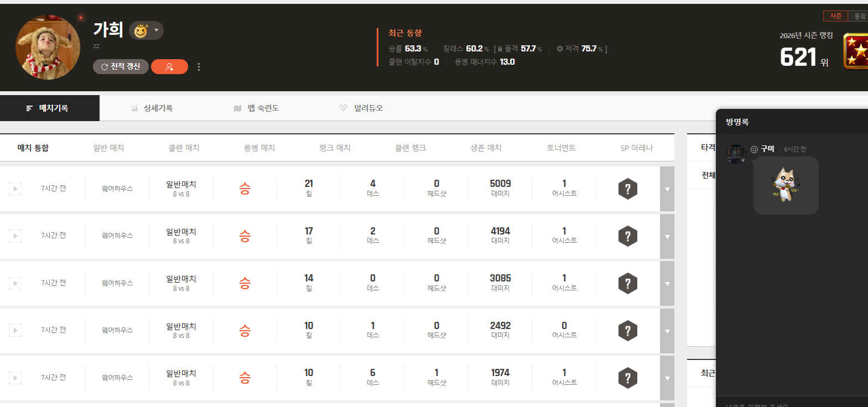Toggle ranking view to 통합

pyautogui.click(x=859, y=16)
